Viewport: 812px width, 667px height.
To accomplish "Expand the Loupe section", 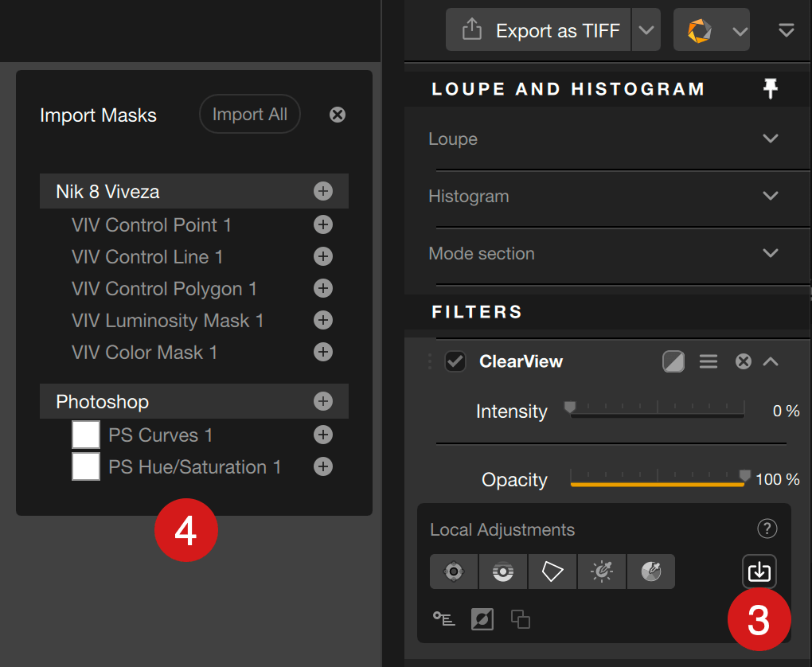I will pos(770,138).
